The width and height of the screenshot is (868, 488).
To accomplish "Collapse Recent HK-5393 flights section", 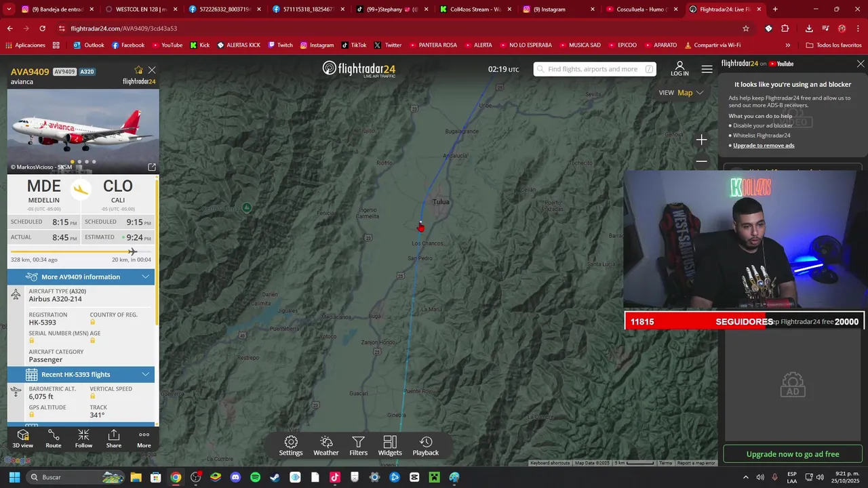I will click(x=81, y=374).
